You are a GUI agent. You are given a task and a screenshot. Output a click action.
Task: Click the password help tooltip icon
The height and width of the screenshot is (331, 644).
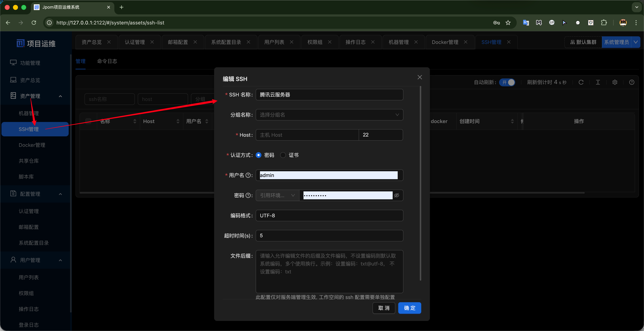pos(248,195)
